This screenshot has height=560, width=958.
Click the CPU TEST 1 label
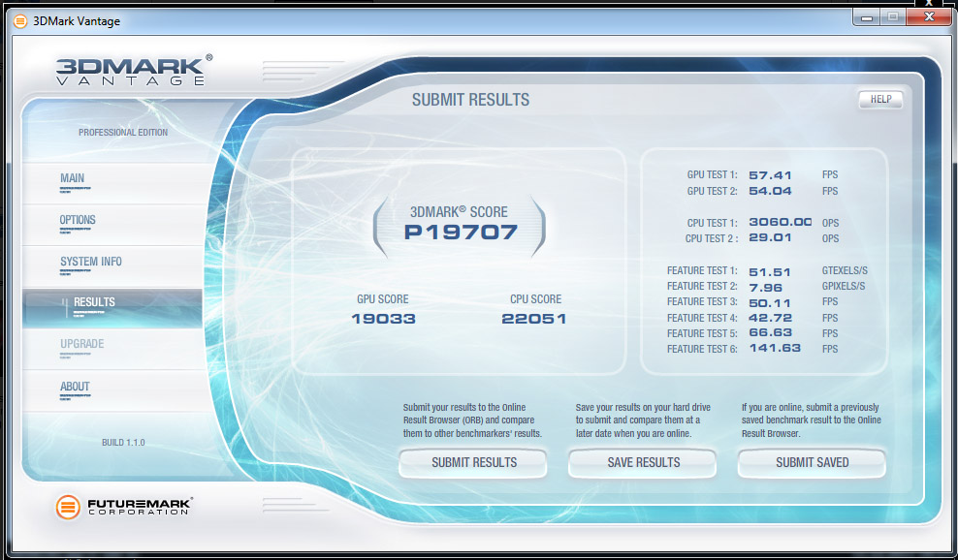coord(712,223)
